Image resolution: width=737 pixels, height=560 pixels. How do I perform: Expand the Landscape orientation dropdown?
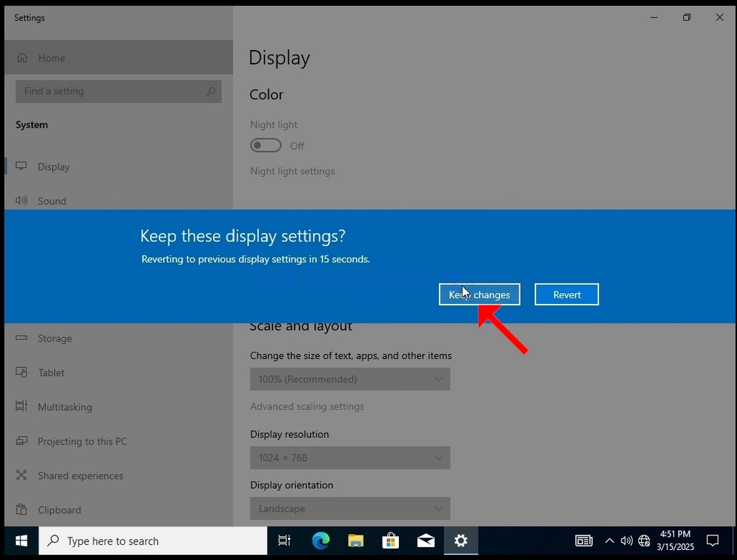pos(350,508)
